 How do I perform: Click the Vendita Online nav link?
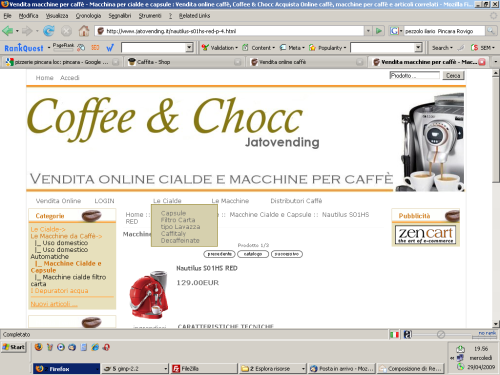tap(58, 201)
